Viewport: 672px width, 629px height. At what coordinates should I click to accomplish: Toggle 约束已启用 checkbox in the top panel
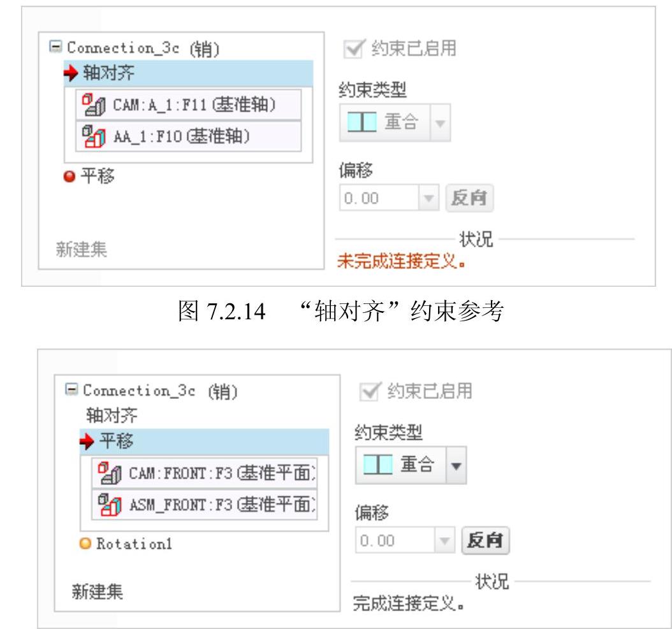[x=354, y=48]
